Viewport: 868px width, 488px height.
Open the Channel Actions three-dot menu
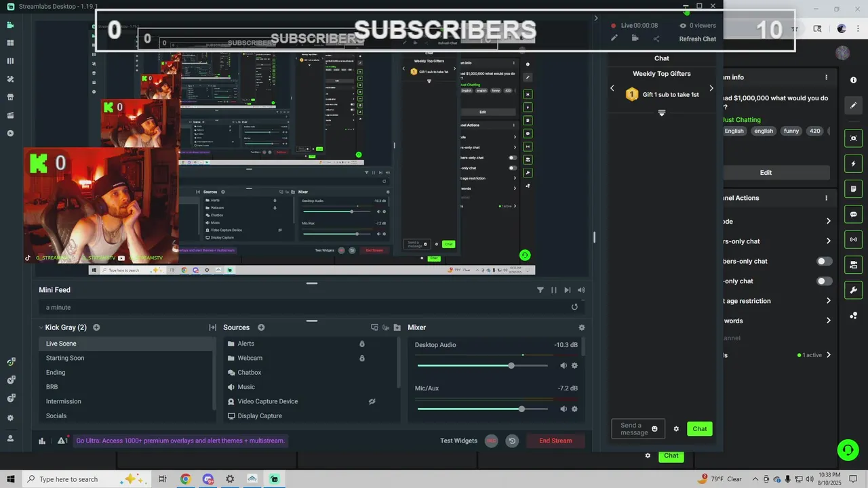pyautogui.click(x=826, y=198)
